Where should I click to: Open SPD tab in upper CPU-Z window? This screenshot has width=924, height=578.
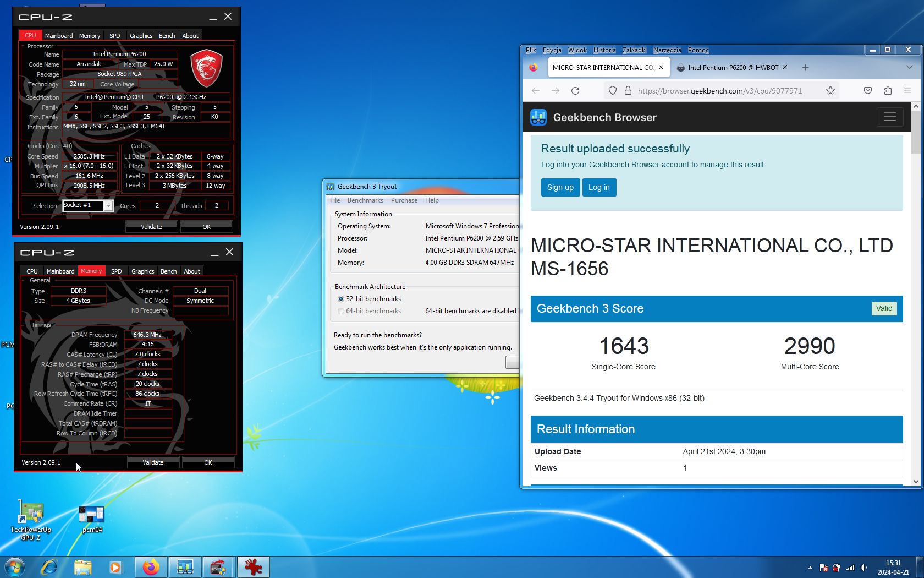(x=115, y=36)
